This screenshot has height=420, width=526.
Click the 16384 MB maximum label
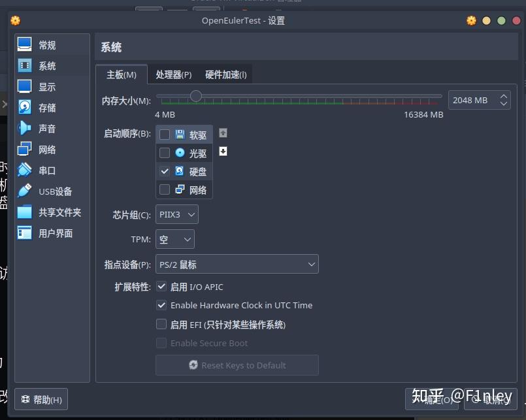(423, 115)
